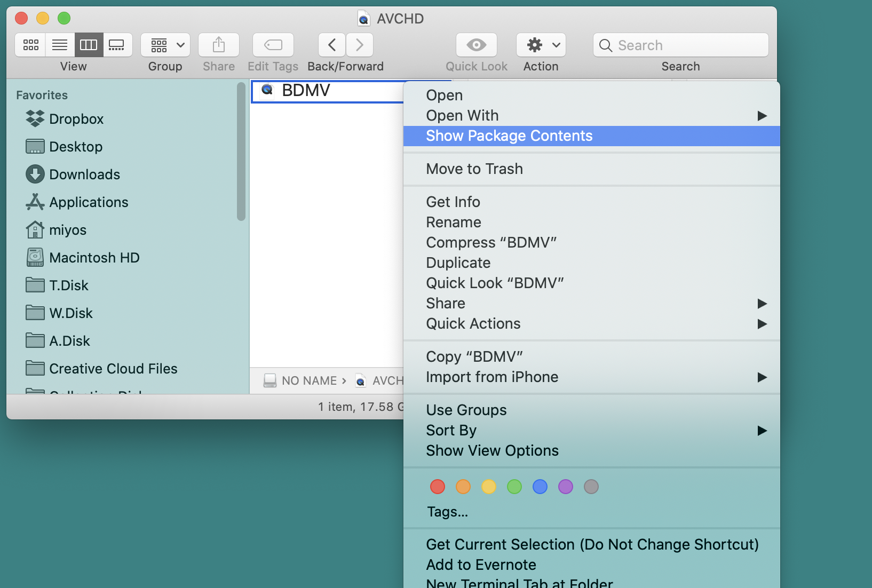This screenshot has height=588, width=872.
Task: Click Tags… in the context menu
Action: pyautogui.click(x=447, y=512)
